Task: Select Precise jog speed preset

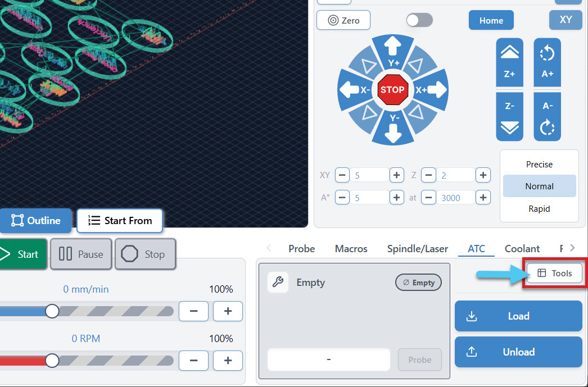Action: pyautogui.click(x=539, y=164)
